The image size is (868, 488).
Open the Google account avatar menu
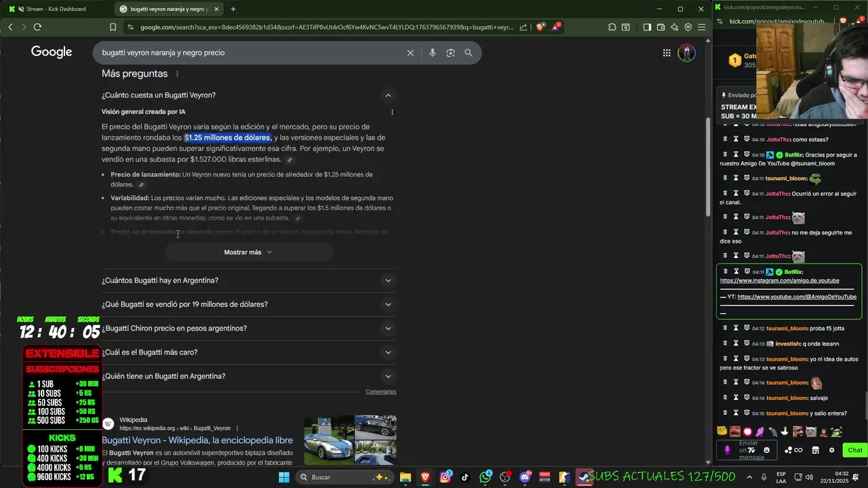686,52
